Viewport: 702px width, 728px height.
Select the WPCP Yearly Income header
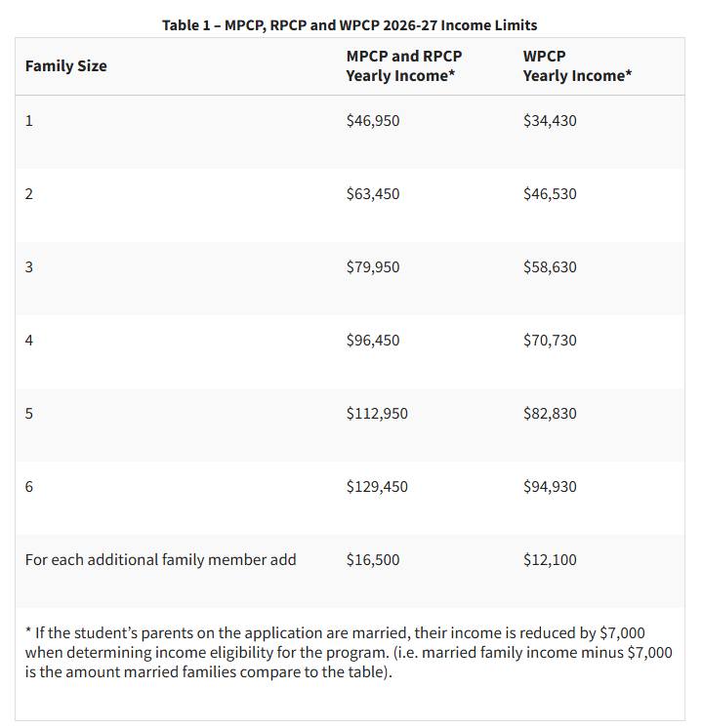[x=577, y=66]
